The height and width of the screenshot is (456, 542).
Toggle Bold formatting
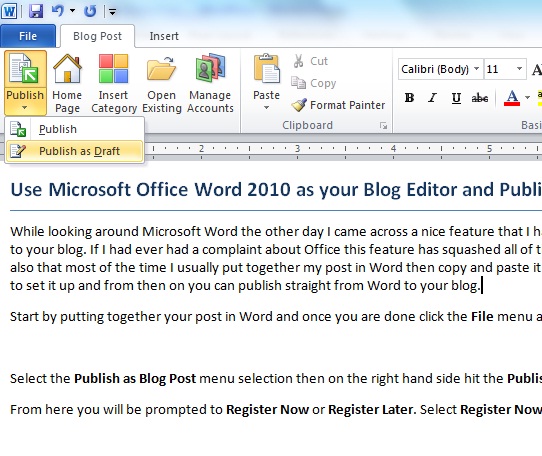[410, 98]
